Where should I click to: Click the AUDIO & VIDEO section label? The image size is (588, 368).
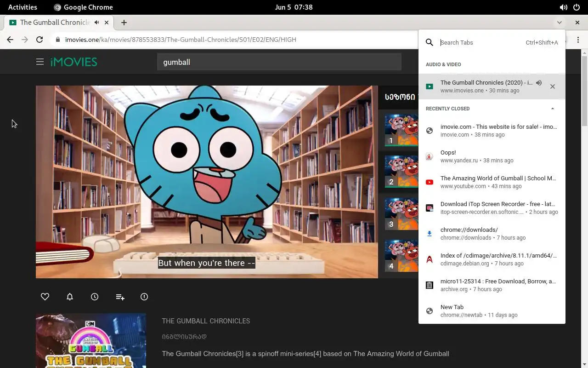443,64
